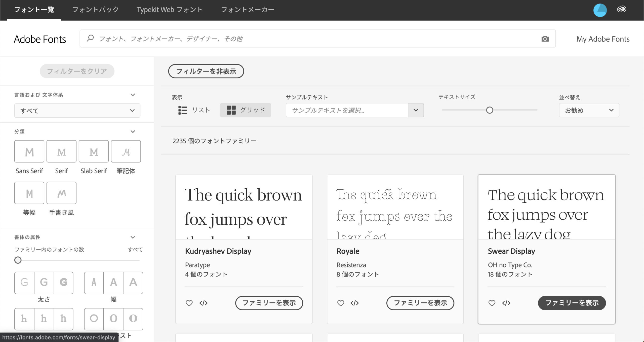Image resolution: width=644 pixels, height=342 pixels.
Task: Click web embed code icon for Royale
Action: pyautogui.click(x=355, y=303)
